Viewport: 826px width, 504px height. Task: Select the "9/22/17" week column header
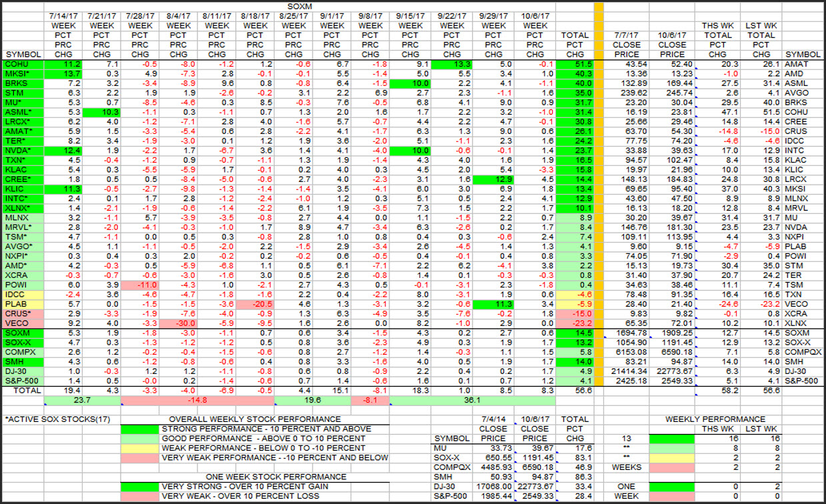[x=452, y=16]
